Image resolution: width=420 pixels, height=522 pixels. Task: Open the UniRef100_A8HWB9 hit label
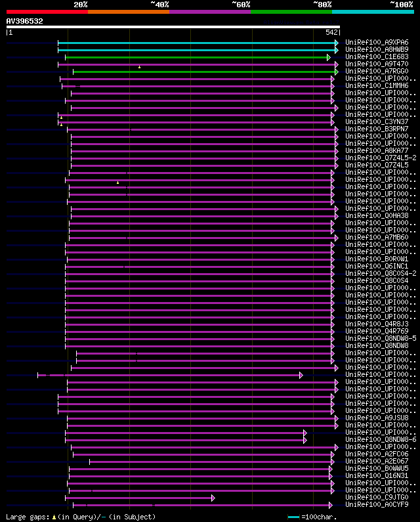pyautogui.click(x=377, y=50)
